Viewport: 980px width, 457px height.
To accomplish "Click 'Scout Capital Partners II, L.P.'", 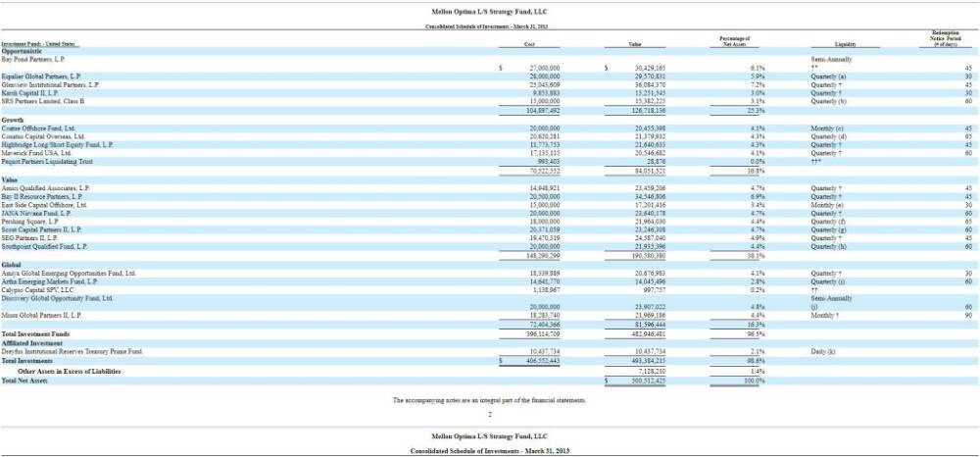I will pyautogui.click(x=41, y=229).
